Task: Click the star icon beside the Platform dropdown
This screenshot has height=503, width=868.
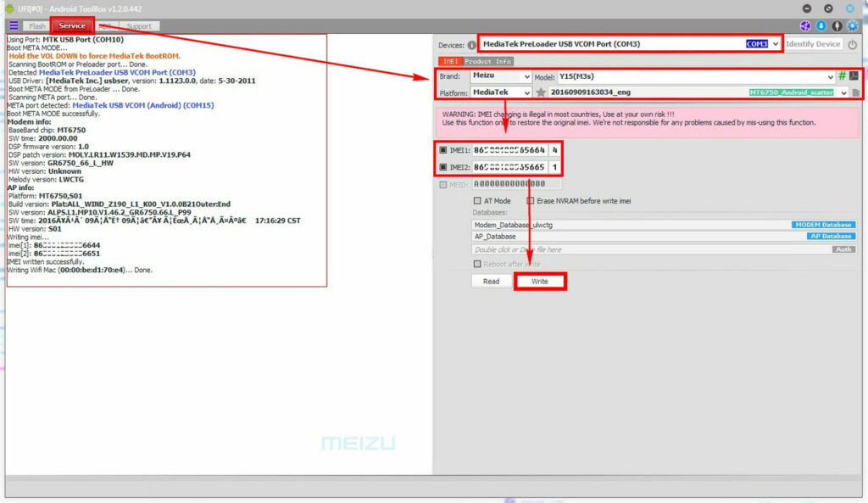Action: pyautogui.click(x=543, y=92)
